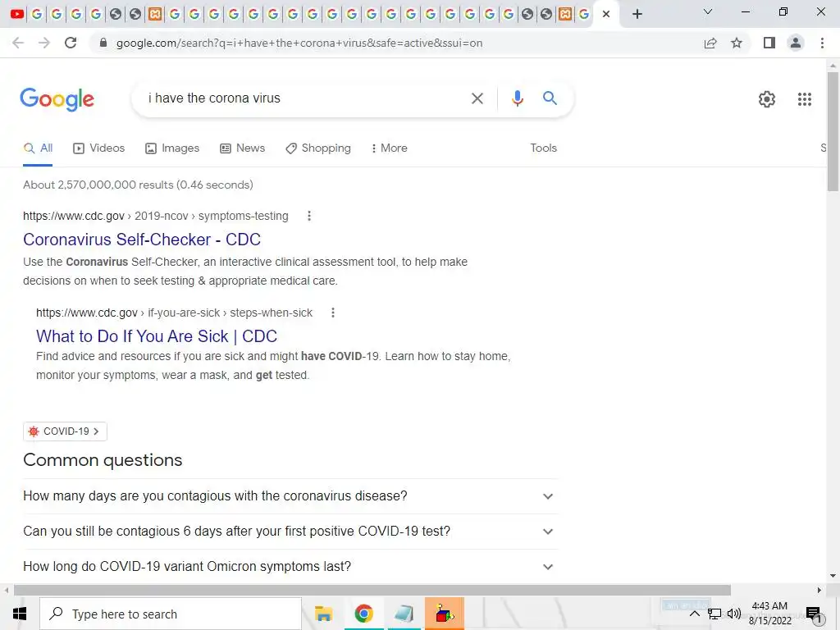Open a new browser tab
Viewport: 840px width, 630px height.
[x=637, y=14]
